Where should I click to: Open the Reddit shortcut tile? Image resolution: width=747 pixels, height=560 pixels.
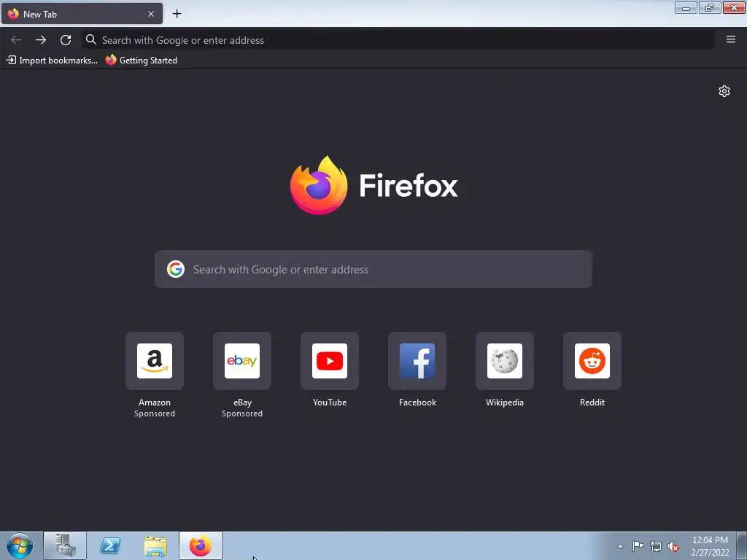592,361
